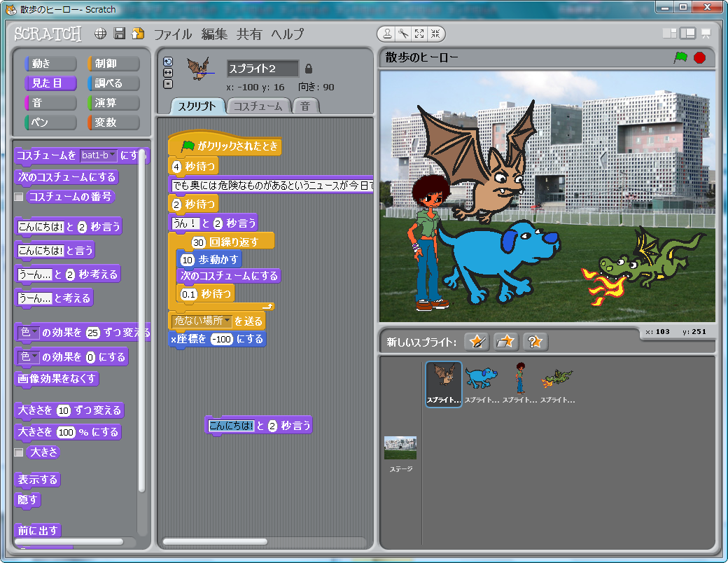Set rotation style to don't rotate
The image size is (728, 563).
[x=168, y=84]
